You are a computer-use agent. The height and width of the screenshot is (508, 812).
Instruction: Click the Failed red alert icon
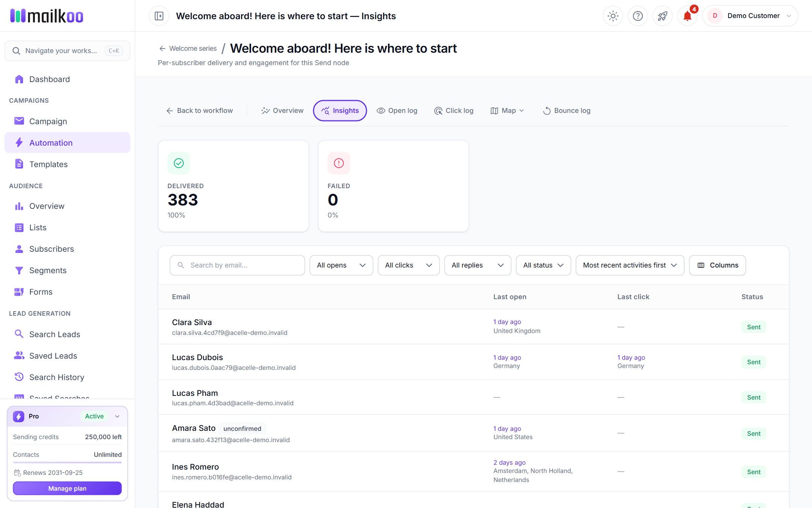point(339,163)
